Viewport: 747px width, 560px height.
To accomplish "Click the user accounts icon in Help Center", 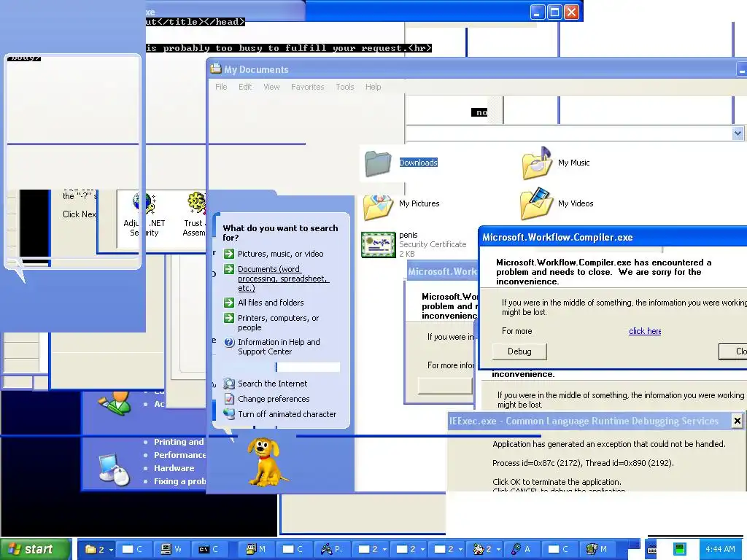I will 115,402.
